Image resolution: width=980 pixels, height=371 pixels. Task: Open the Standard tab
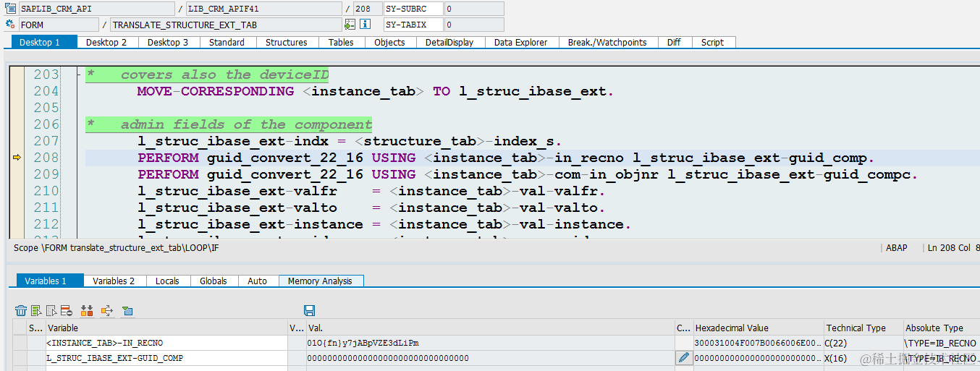click(x=227, y=42)
